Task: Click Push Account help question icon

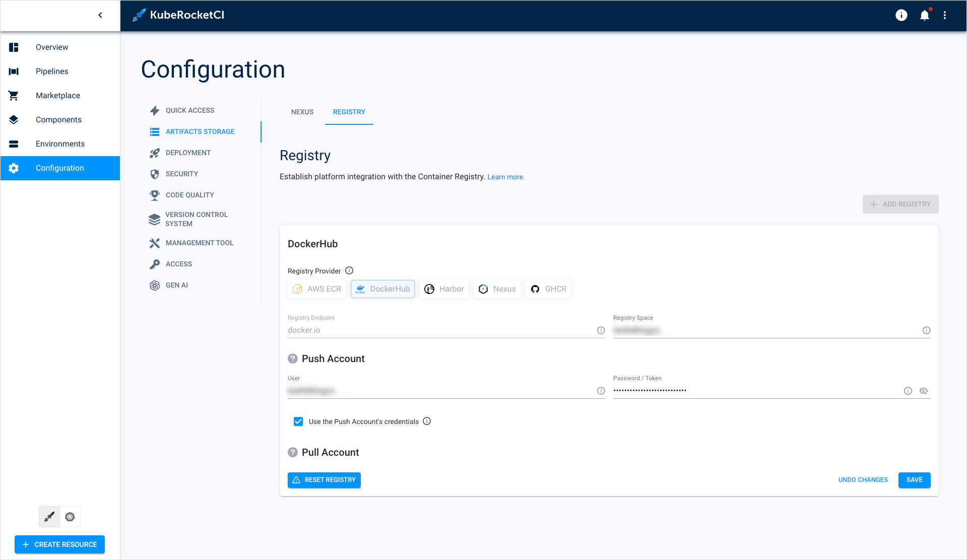Action: click(x=293, y=359)
